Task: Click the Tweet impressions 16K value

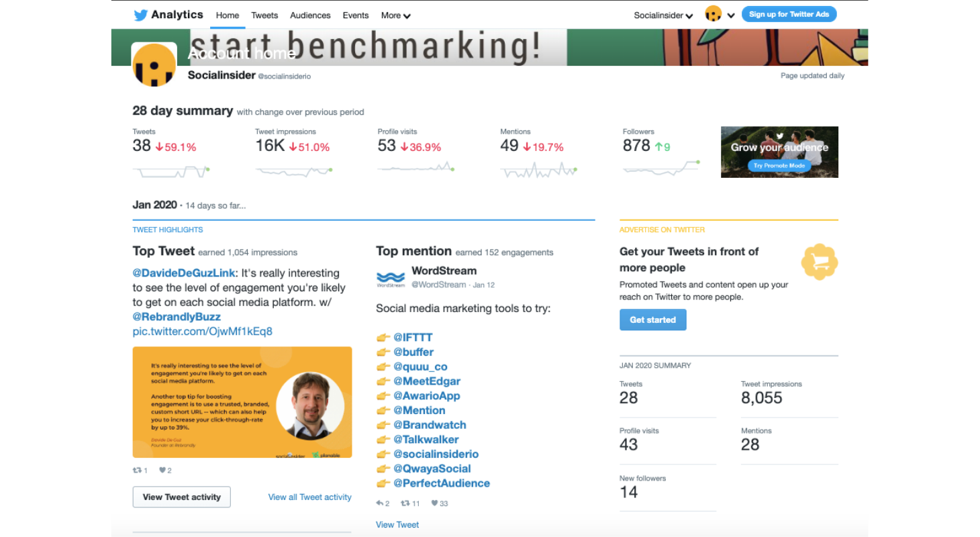Action: click(271, 146)
